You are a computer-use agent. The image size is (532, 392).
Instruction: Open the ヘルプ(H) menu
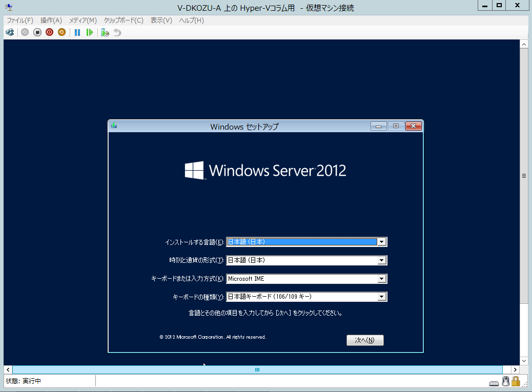tap(191, 20)
